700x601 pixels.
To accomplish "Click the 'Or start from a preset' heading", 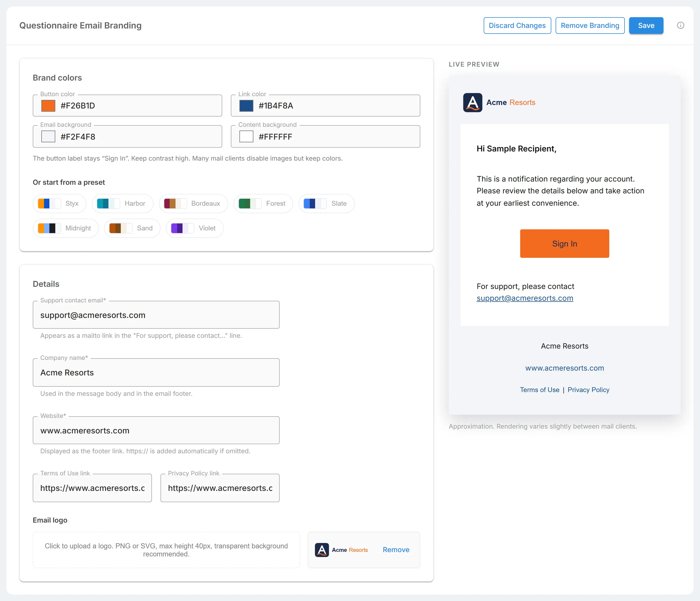I will point(69,182).
